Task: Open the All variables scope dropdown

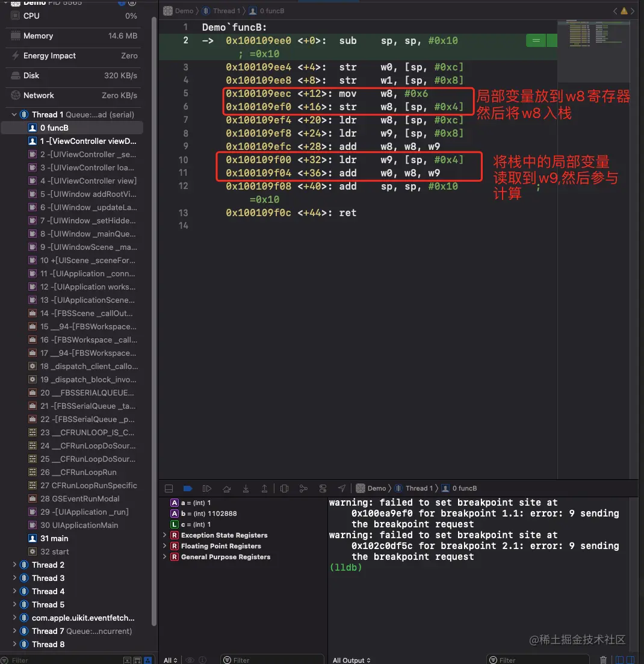Action: pyautogui.click(x=170, y=660)
